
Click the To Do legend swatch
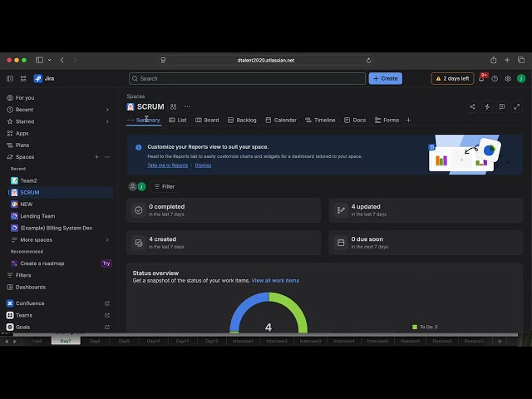(415, 327)
